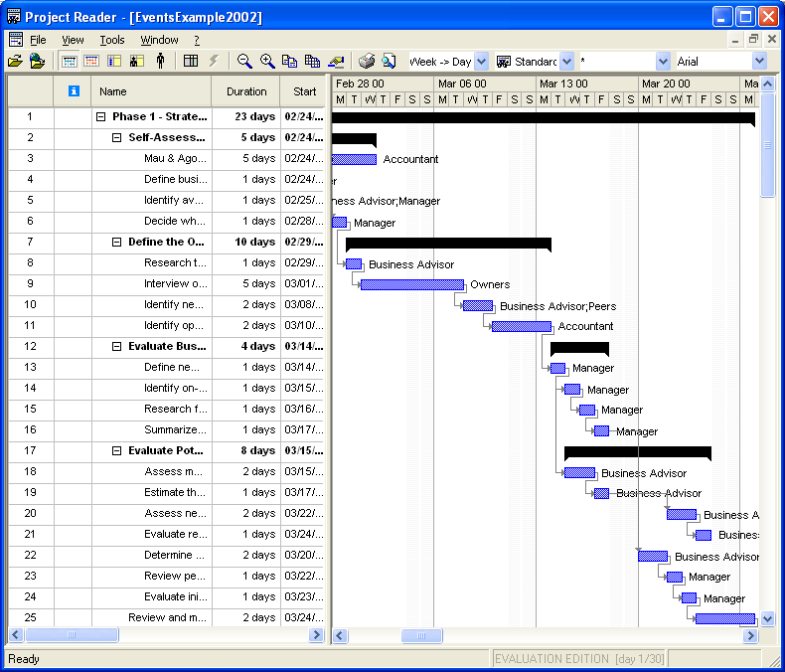Switch to Gantt chart view icon
This screenshot has width=785, height=672.
pyautogui.click(x=69, y=61)
